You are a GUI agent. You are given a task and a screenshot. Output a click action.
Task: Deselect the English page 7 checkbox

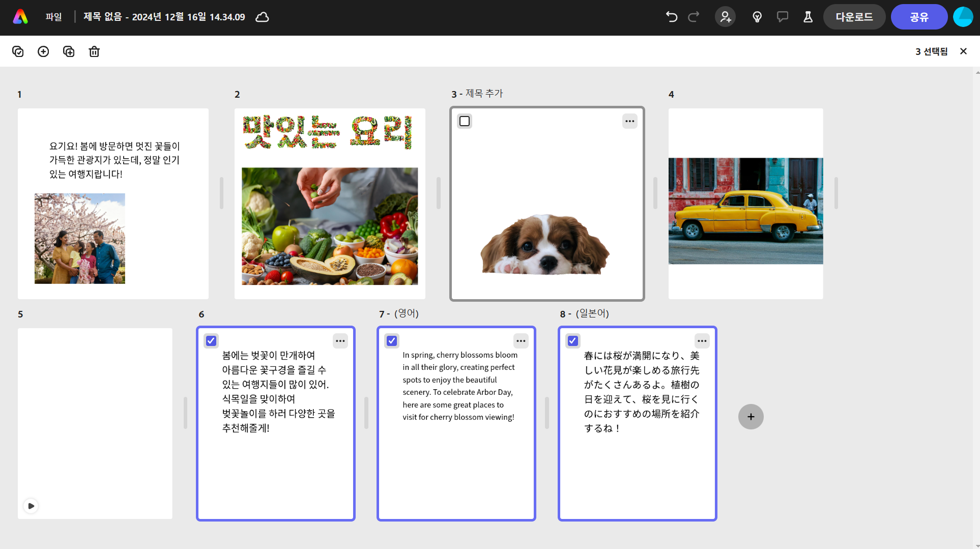click(392, 341)
